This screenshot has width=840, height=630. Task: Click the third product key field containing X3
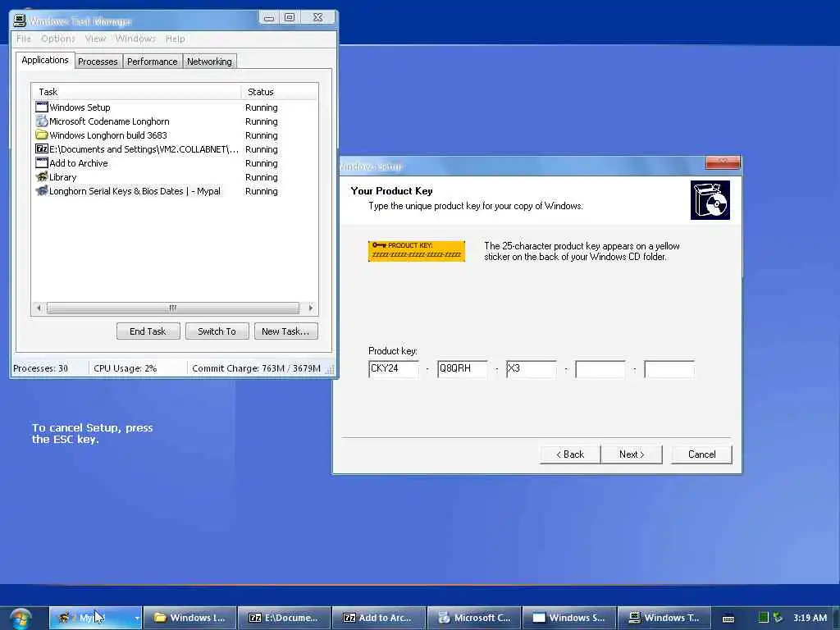coord(532,369)
